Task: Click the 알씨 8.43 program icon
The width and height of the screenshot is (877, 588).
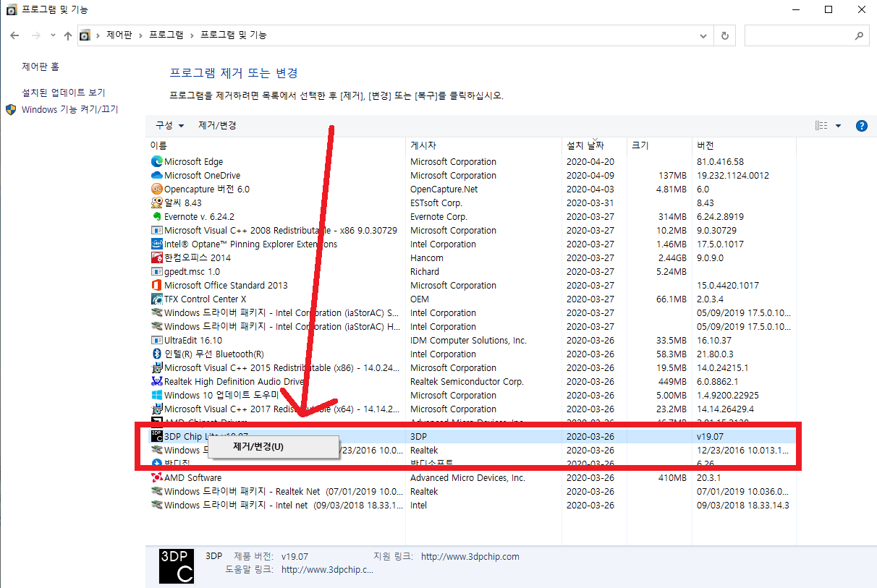Action: [x=157, y=203]
